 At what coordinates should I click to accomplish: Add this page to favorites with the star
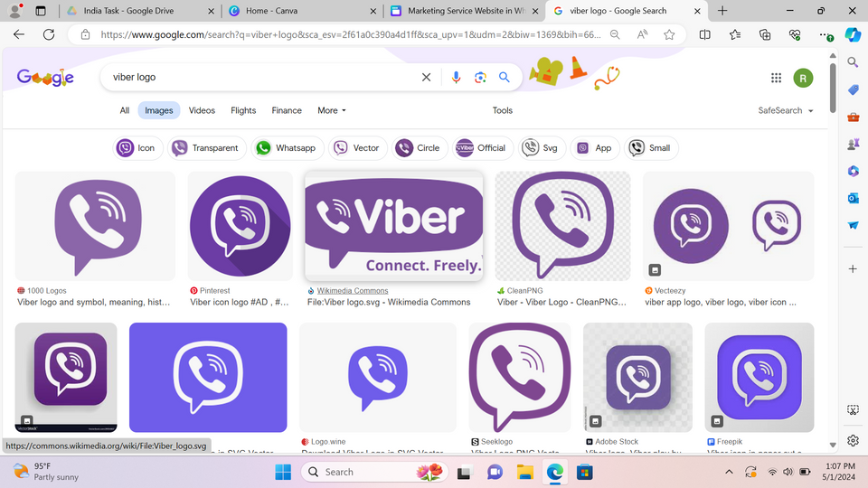pos(669,34)
